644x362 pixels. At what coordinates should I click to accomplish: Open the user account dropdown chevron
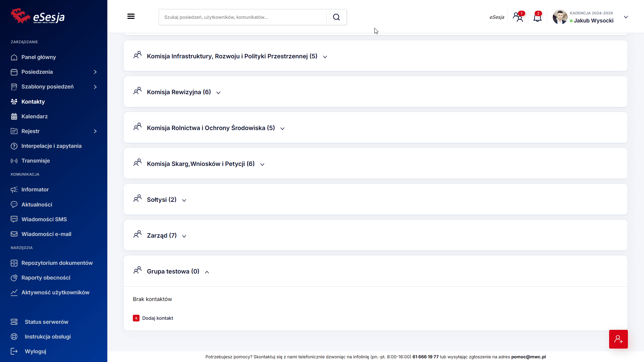tap(626, 17)
